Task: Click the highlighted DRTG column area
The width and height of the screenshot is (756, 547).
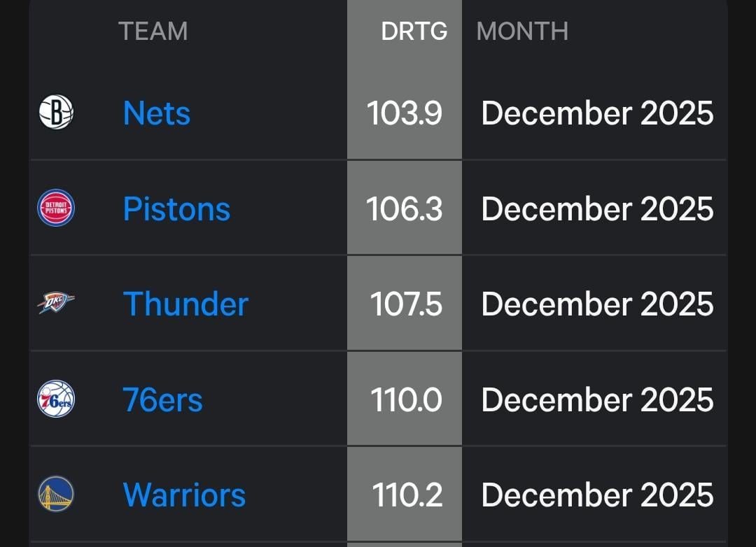Action: tap(404, 280)
